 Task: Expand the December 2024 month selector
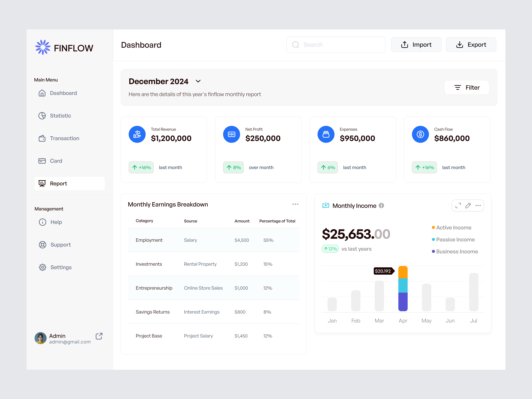point(198,81)
